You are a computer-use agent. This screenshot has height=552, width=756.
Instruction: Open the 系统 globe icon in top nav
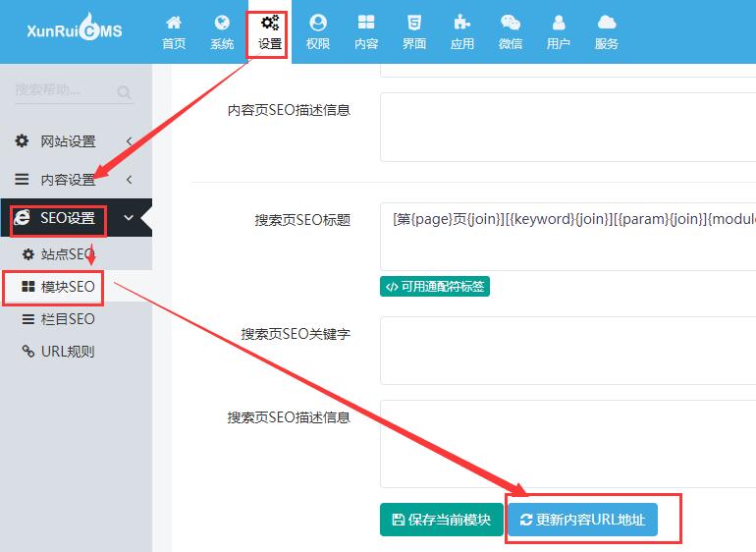222,23
